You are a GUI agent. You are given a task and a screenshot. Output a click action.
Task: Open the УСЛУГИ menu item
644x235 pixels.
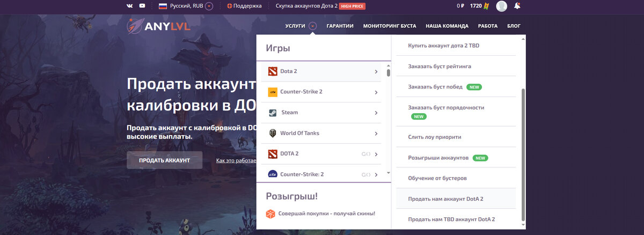[295, 26]
